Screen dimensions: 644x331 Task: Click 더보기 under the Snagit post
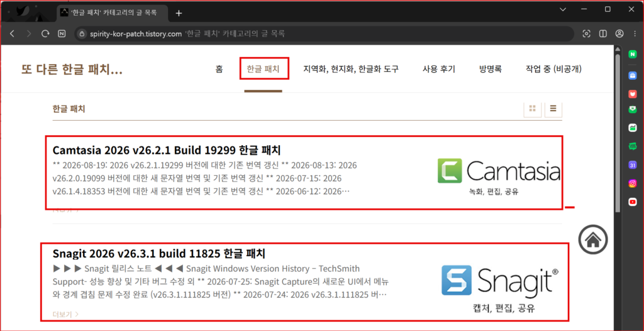coord(65,315)
